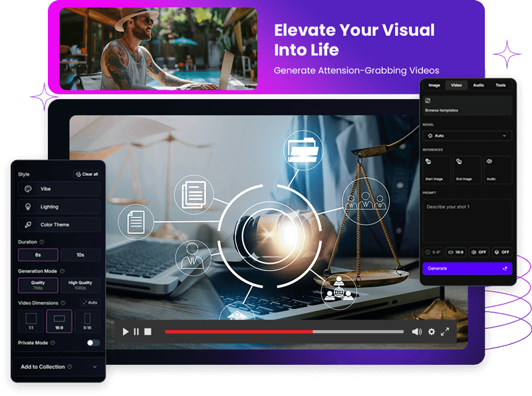Stop playback with the square stop icon
The image size is (532, 396).
tap(148, 332)
